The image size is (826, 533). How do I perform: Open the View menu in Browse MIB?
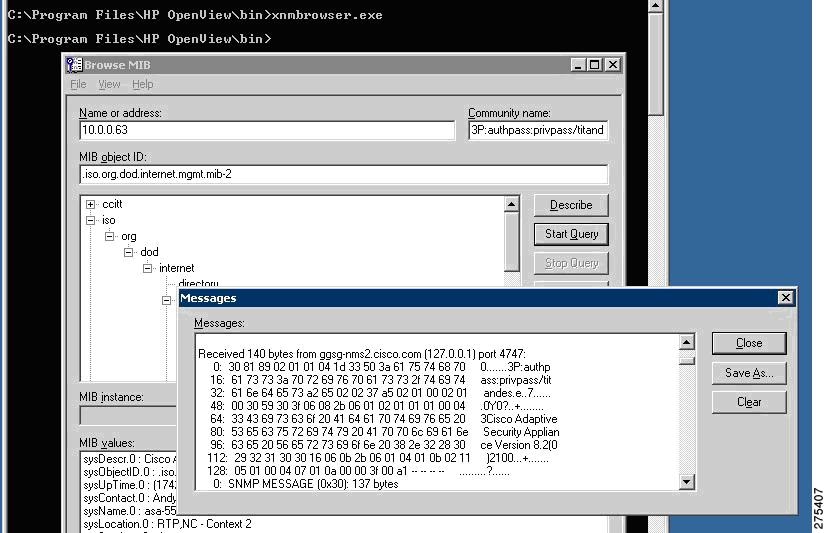point(109,84)
